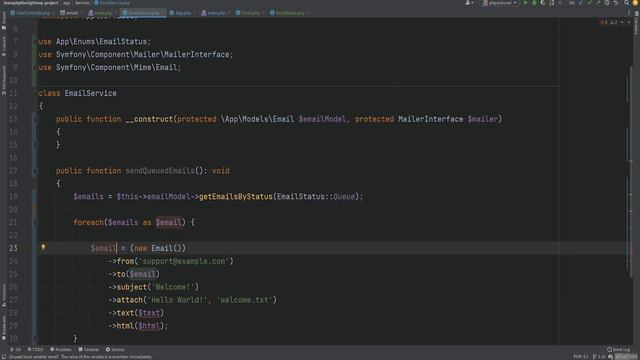
Task: Click the unused variable warning in status bar
Action: coord(80,357)
